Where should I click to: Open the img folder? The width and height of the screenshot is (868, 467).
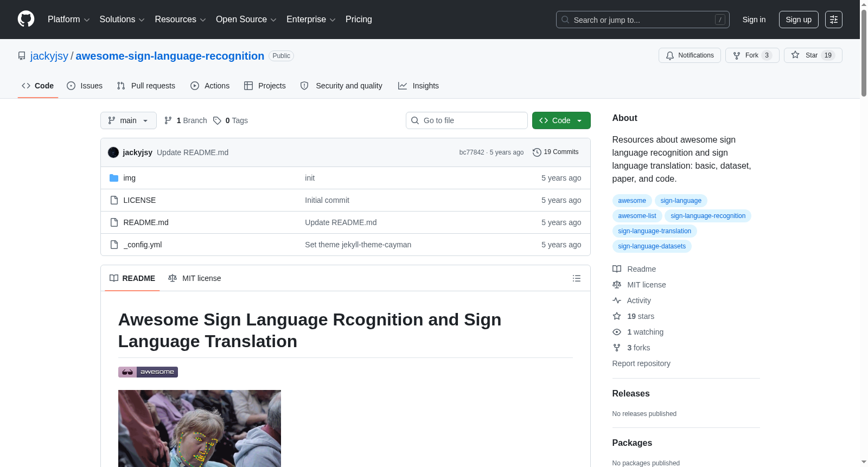129,178
